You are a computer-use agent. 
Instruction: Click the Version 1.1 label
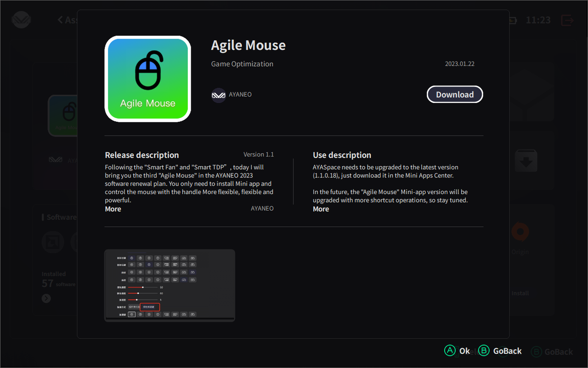259,154
